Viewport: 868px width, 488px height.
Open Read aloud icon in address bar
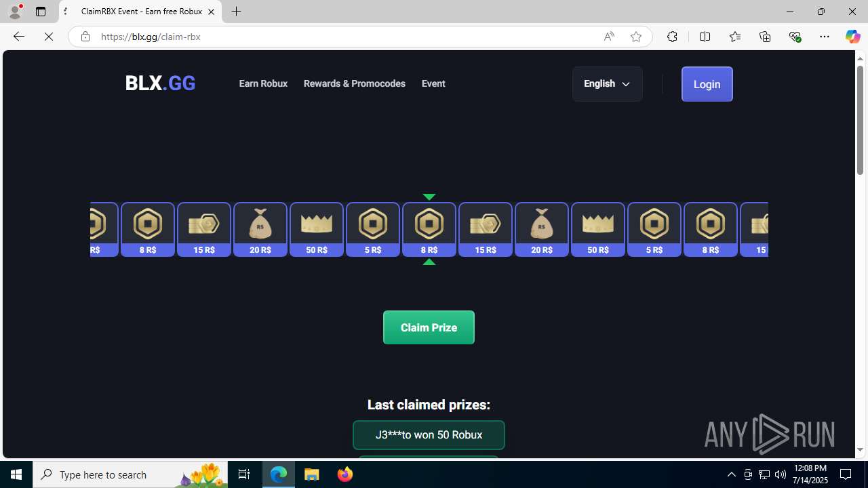609,37
